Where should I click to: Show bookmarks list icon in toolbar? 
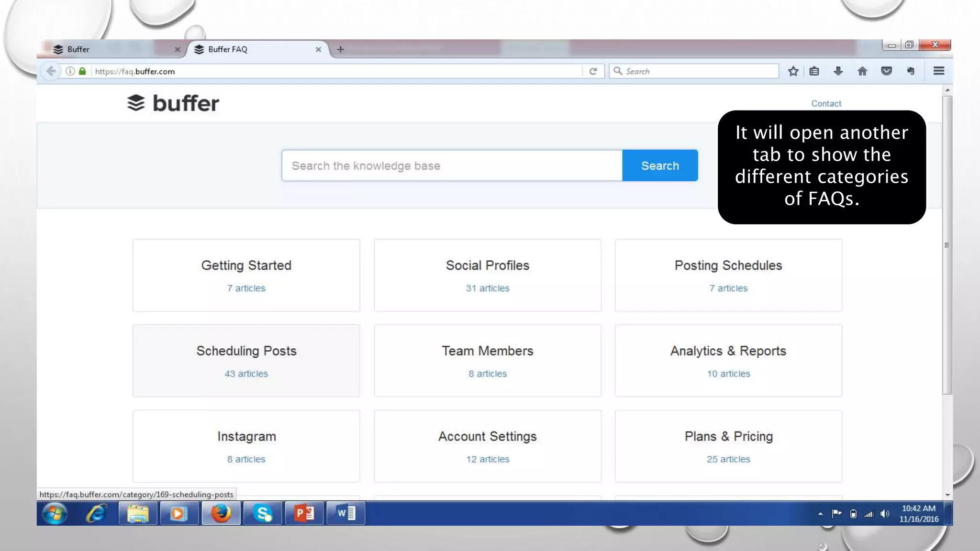(x=814, y=71)
